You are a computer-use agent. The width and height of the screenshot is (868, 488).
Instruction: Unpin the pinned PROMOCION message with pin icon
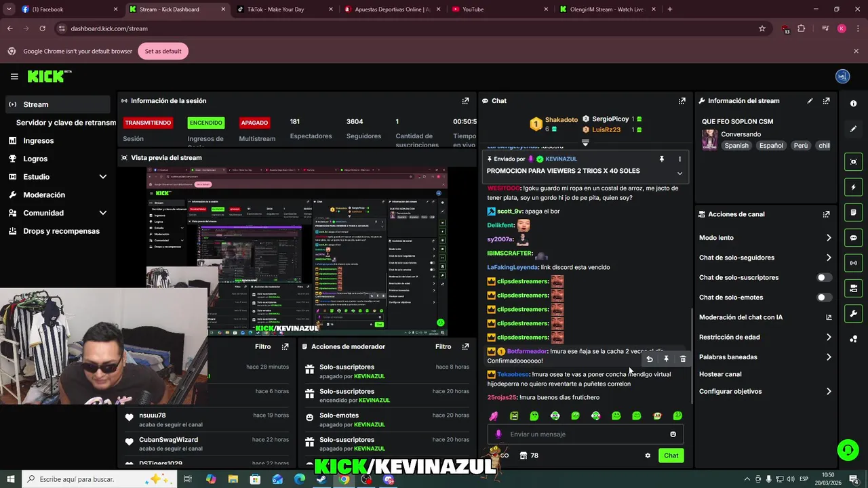661,159
